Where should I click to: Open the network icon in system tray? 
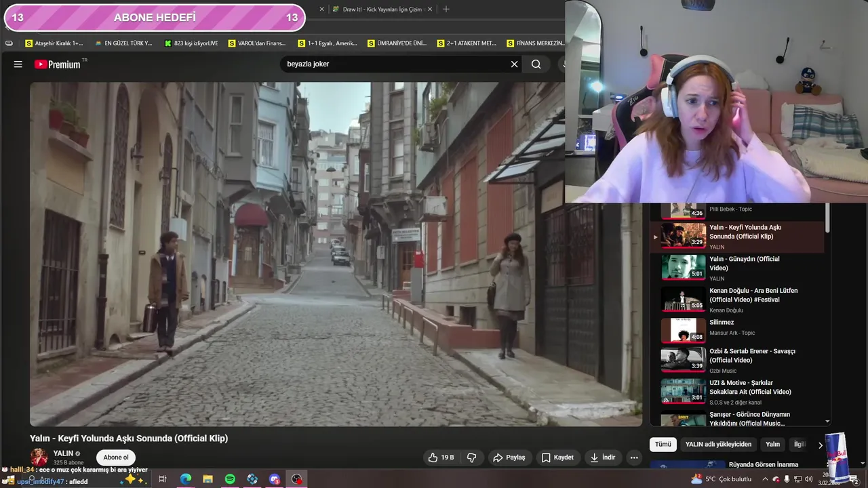click(797, 479)
